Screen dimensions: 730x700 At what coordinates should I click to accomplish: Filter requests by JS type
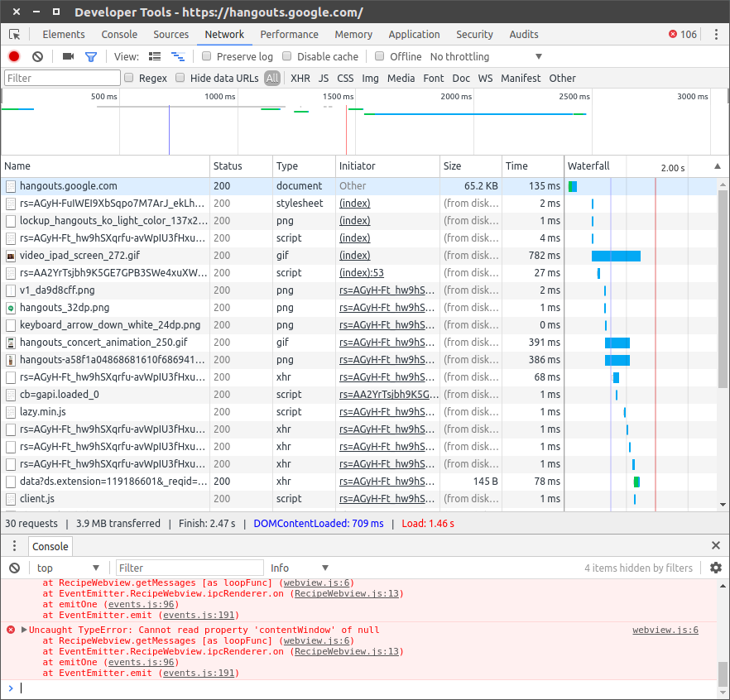(x=324, y=78)
